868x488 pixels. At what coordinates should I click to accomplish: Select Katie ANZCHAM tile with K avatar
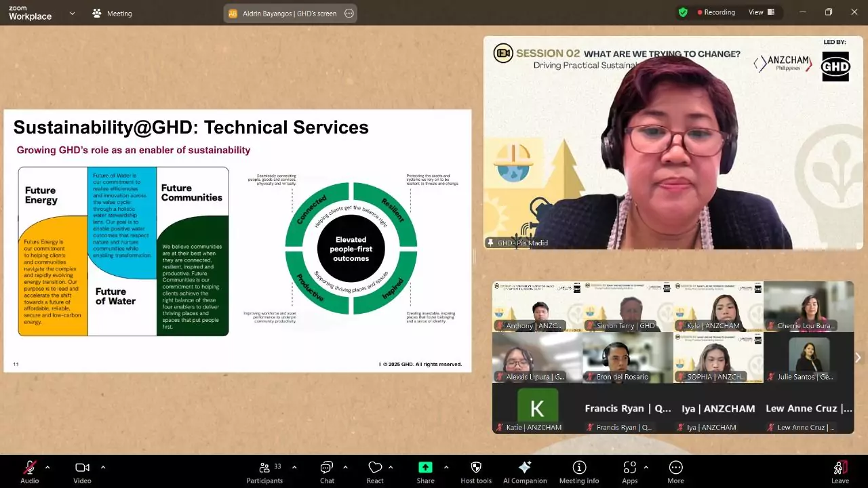(537, 408)
